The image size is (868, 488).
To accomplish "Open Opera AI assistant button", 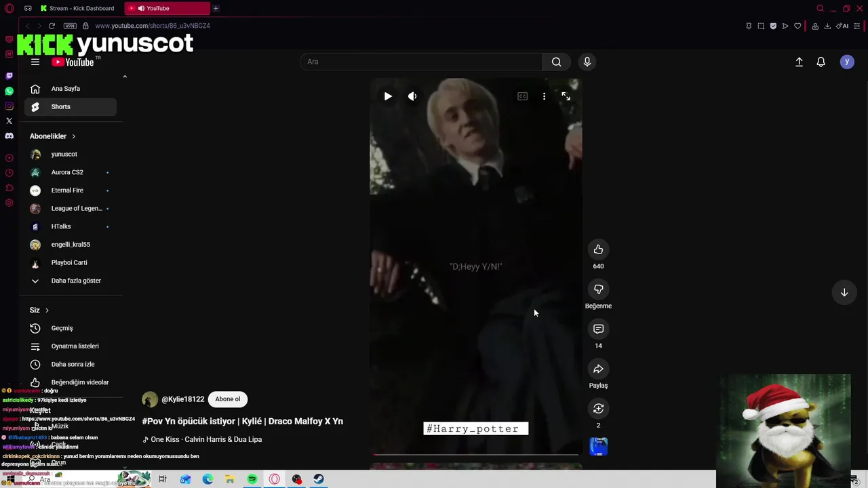I will click(x=842, y=26).
